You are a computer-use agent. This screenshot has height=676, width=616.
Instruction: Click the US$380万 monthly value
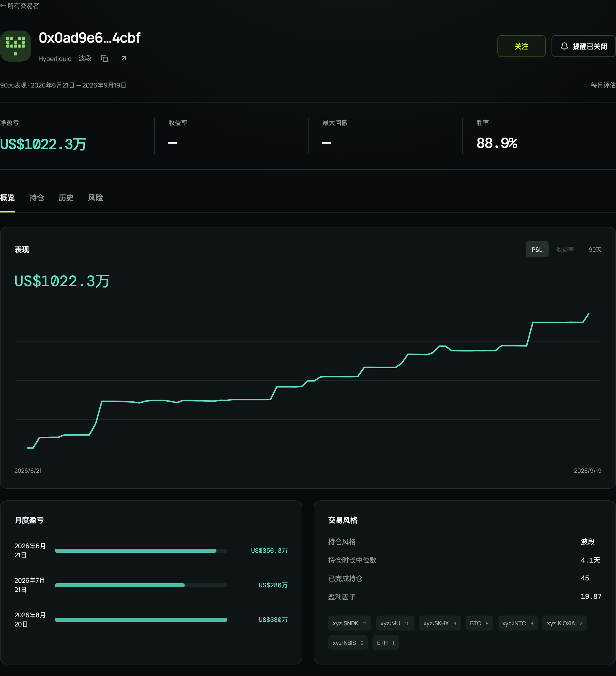pos(273,620)
